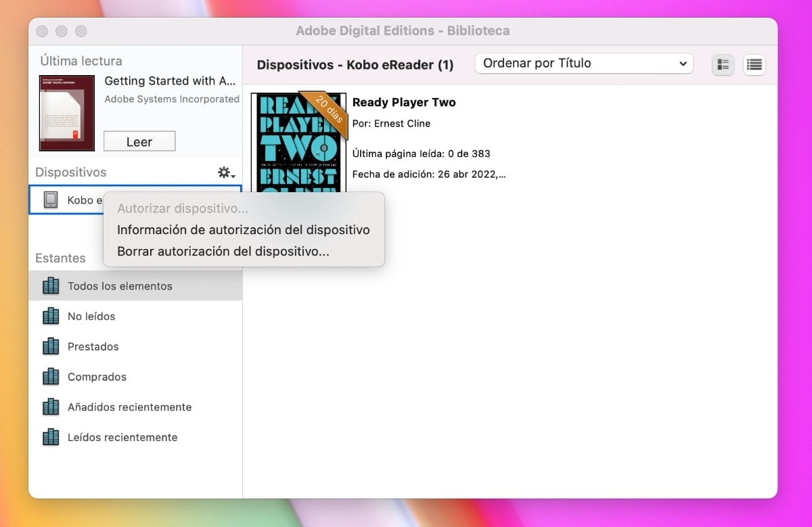812x527 pixels.
Task: Click the Añadidos recientemente shelf icon
Action: (x=51, y=407)
